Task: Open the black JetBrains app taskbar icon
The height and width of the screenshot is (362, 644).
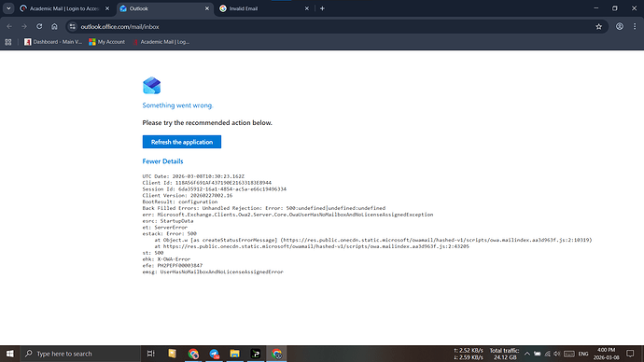Action: pyautogui.click(x=256, y=354)
